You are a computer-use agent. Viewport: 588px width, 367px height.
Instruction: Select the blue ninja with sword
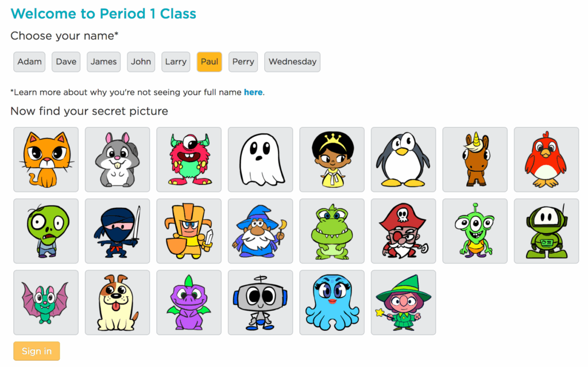(117, 231)
